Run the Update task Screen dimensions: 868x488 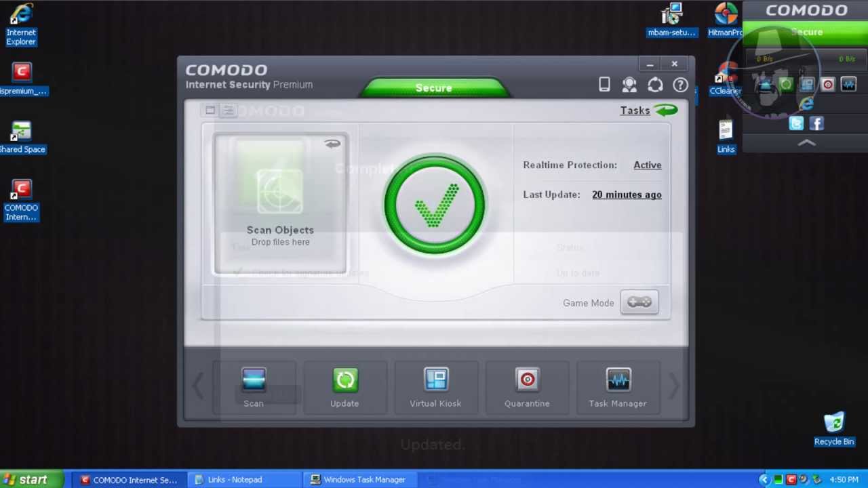(x=344, y=388)
